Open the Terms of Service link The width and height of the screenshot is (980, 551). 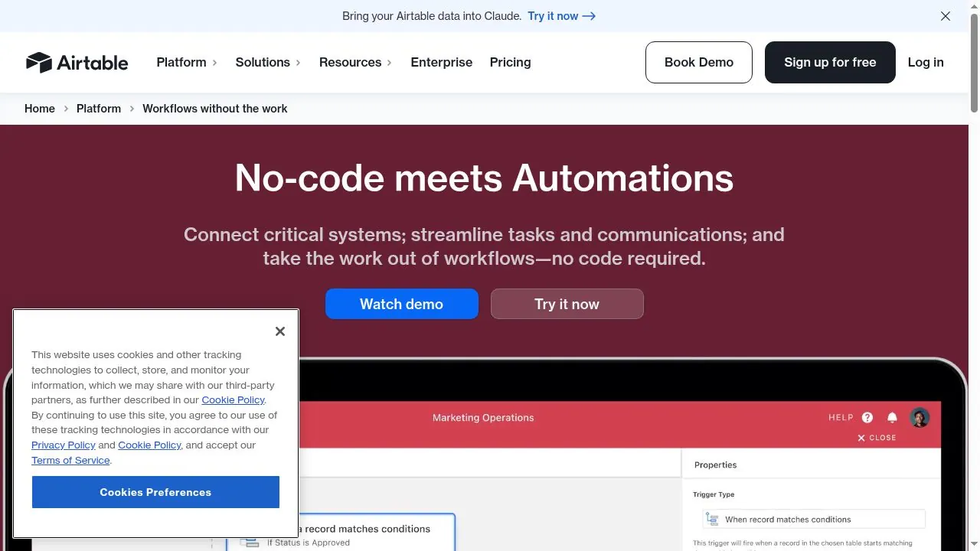70,460
